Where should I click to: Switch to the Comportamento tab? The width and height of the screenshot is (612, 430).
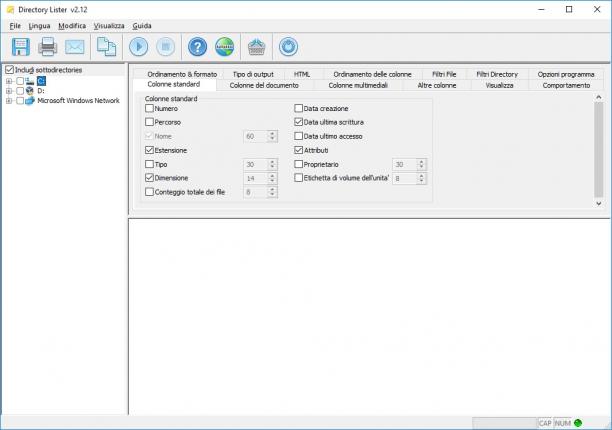[566, 85]
